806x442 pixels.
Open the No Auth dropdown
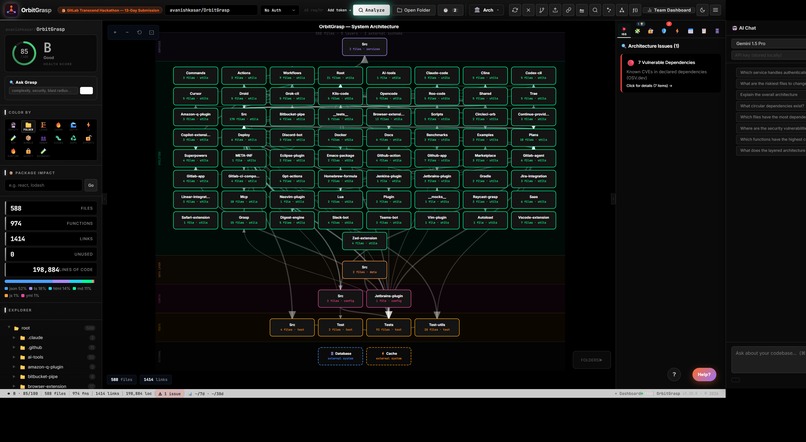[x=279, y=10]
